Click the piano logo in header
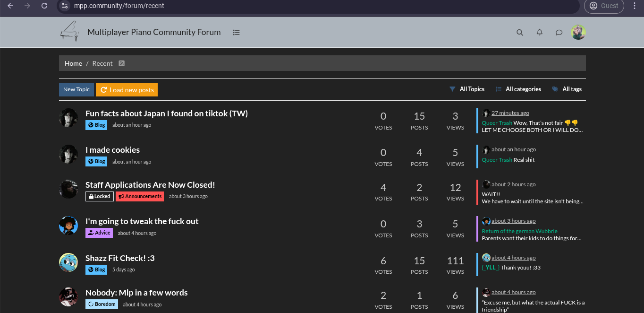This screenshot has height=313, width=644. point(69,32)
